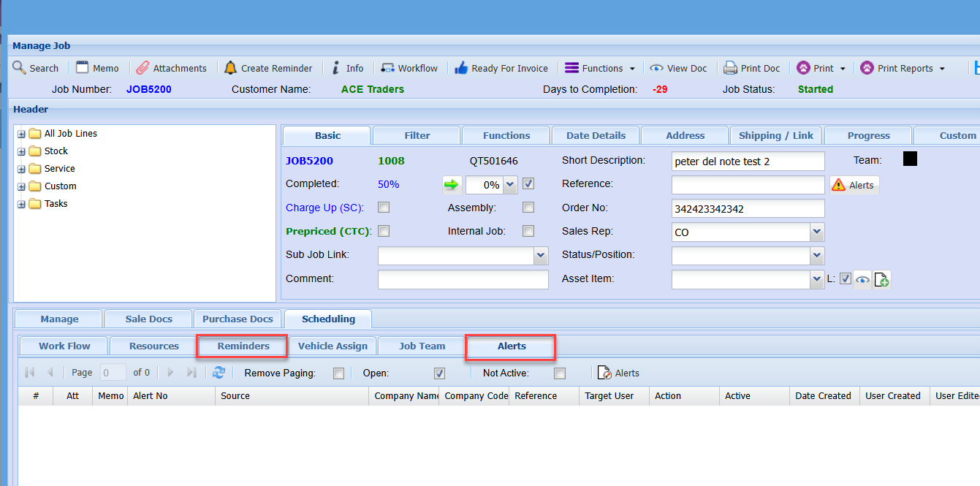The height and width of the screenshot is (486, 980).
Task: Click the refresh icon in paging bar
Action: pyautogui.click(x=219, y=373)
